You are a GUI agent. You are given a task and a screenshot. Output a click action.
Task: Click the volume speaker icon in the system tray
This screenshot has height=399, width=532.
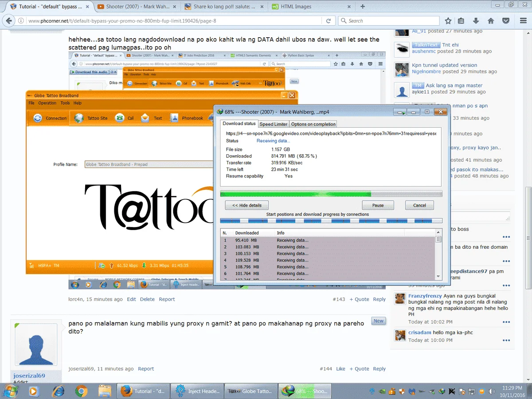pyautogui.click(x=493, y=391)
